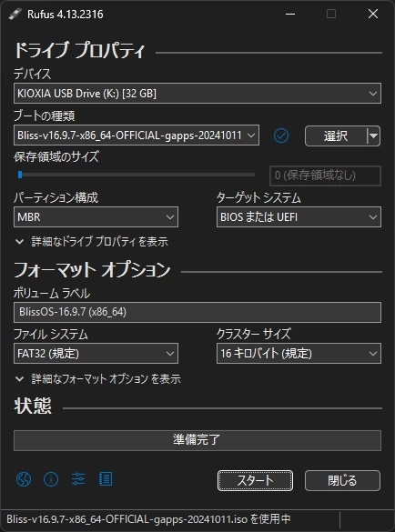Click the Rufus USB drive title icon
This screenshot has width=395, height=532.
pyautogui.click(x=15, y=14)
